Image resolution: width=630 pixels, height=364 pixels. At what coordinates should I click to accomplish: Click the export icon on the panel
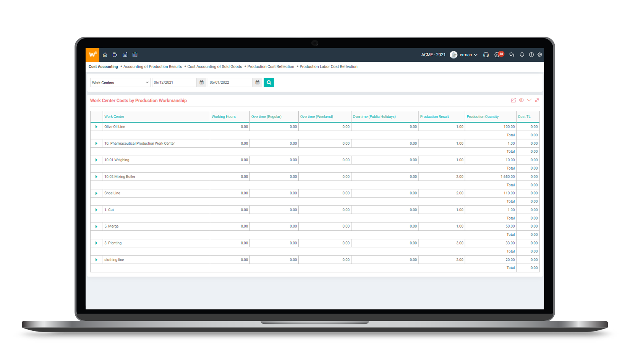pyautogui.click(x=513, y=100)
